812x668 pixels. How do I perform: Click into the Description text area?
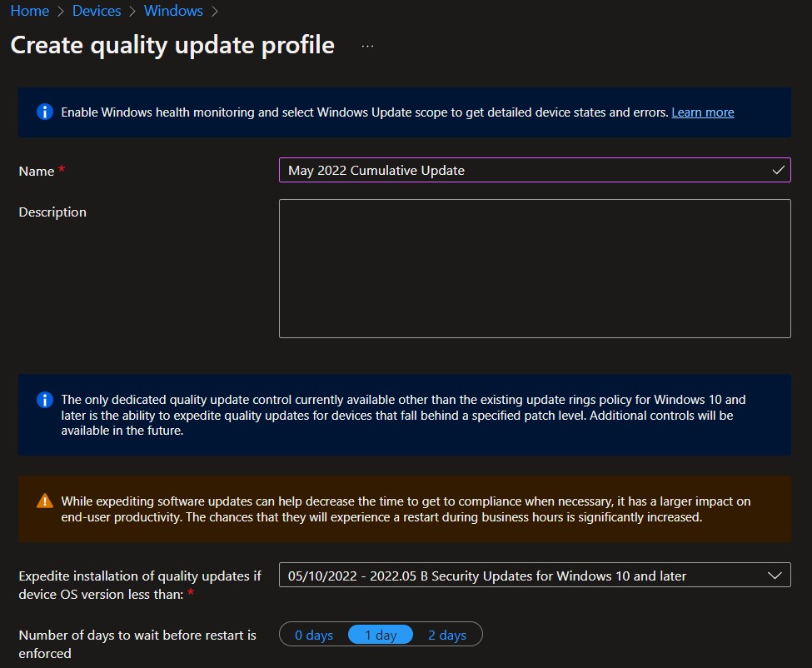click(x=535, y=269)
